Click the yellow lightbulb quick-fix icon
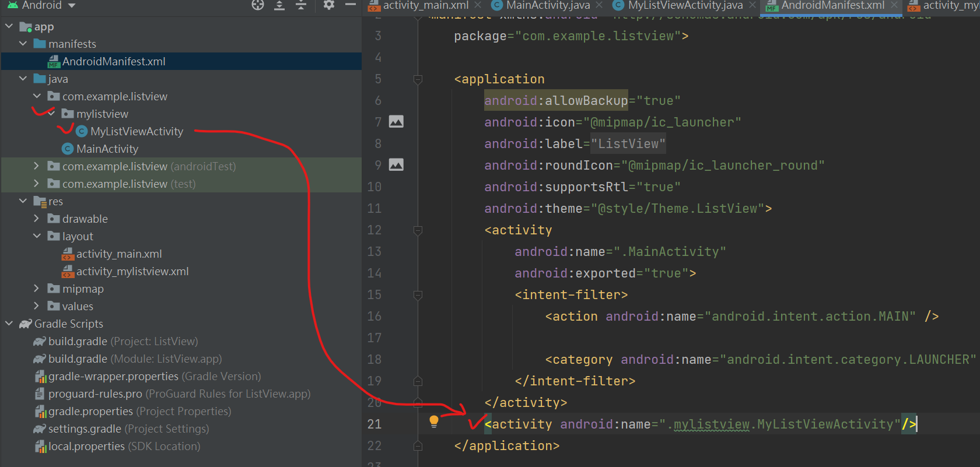The width and height of the screenshot is (980, 467). click(x=434, y=422)
